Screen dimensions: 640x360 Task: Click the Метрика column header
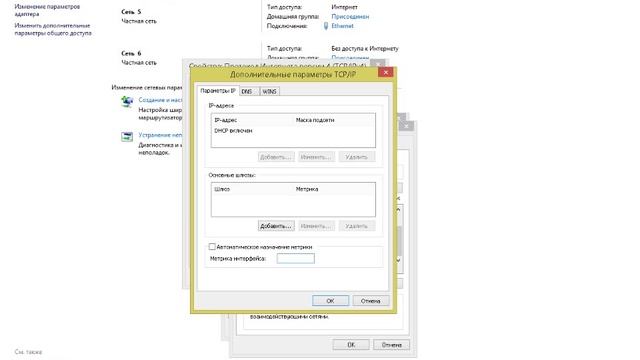pos(307,189)
